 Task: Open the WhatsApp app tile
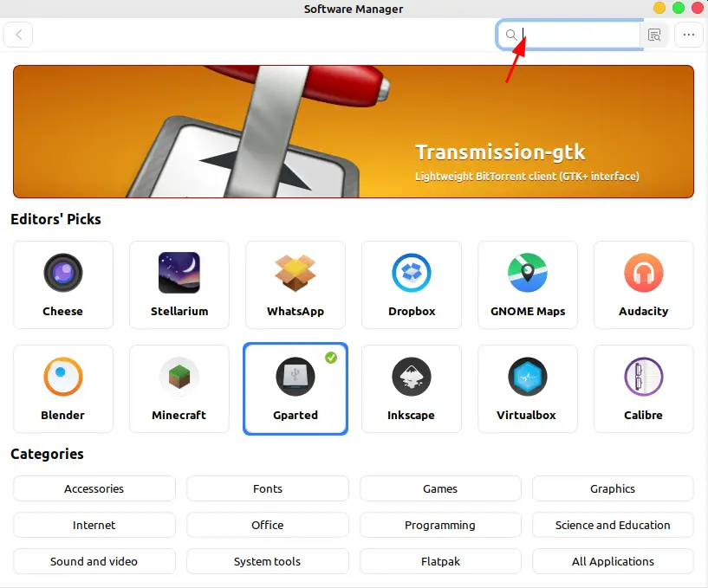click(x=296, y=285)
